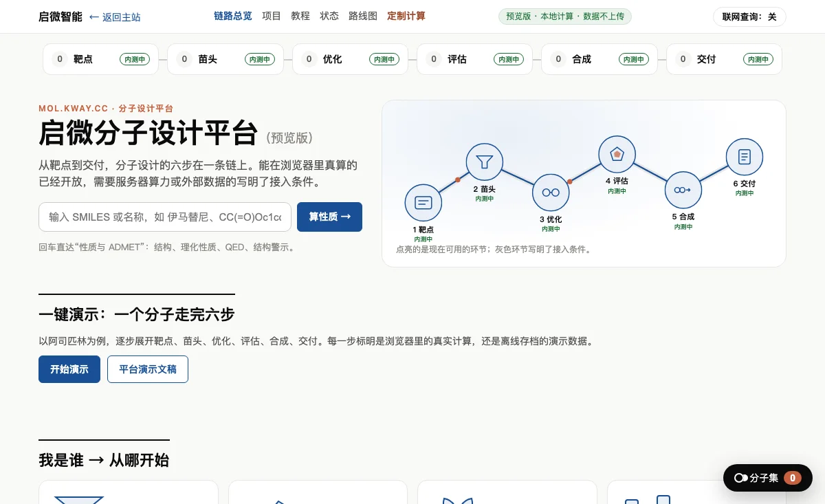Screen dimensions: 825x504
Task: Click the 开始演示 button
Action: click(x=69, y=369)
